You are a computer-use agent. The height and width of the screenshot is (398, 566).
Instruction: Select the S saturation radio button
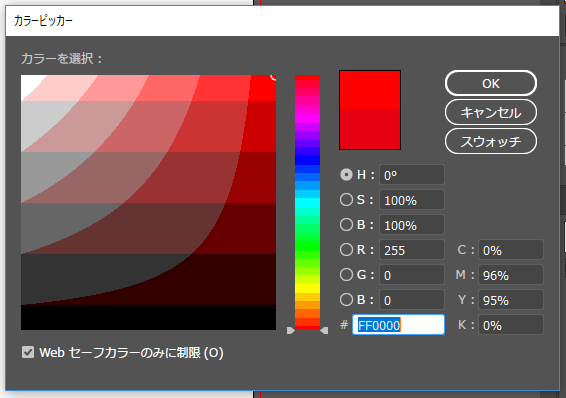pos(346,200)
